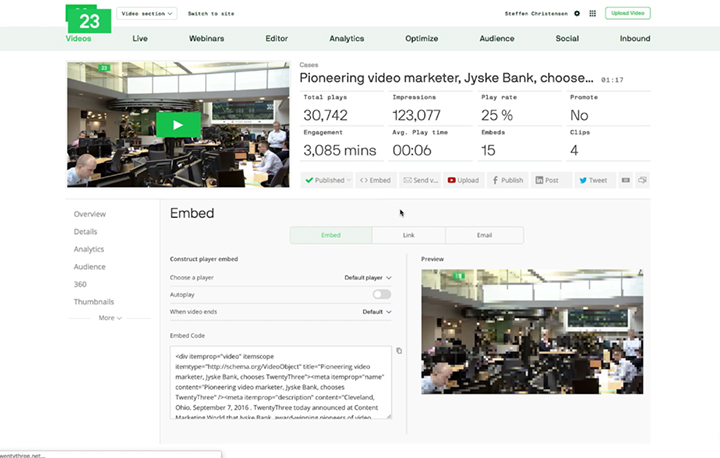Image resolution: width=720 pixels, height=458 pixels.
Task: Open the Default player dropdown
Action: click(367, 277)
